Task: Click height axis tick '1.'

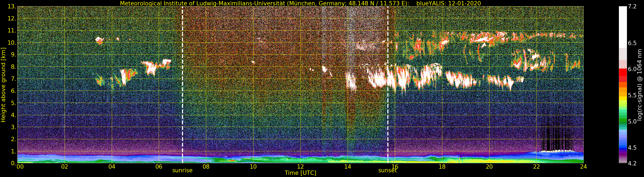Action: click(14, 151)
